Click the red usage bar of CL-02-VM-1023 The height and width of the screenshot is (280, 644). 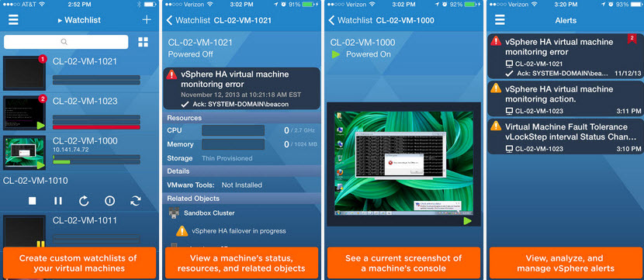point(96,127)
